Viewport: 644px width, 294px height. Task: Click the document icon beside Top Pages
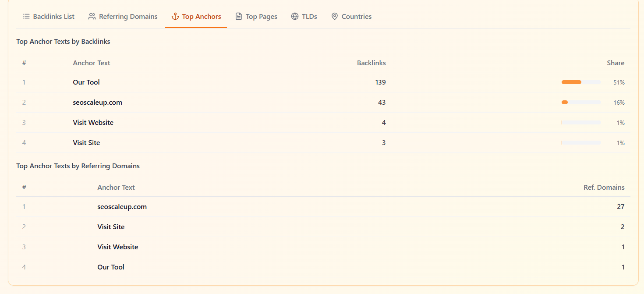pos(238,16)
